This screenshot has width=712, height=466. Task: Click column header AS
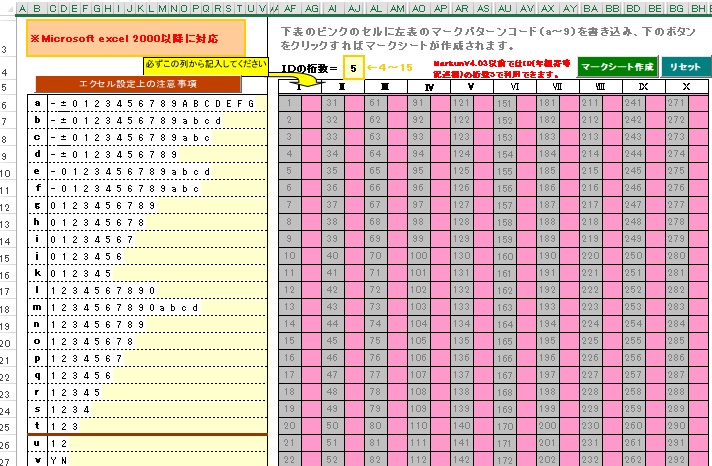[x=483, y=8]
